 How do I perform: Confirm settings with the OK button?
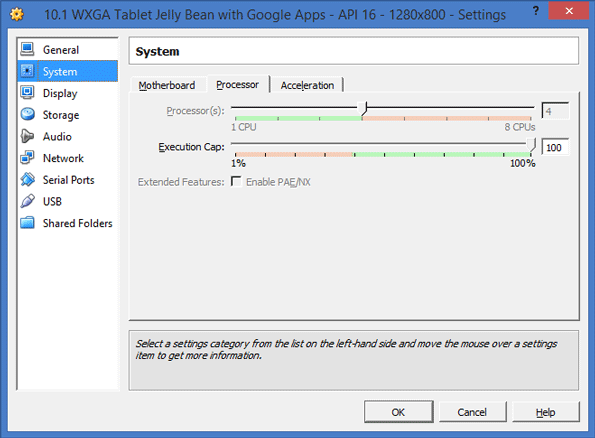point(398,412)
